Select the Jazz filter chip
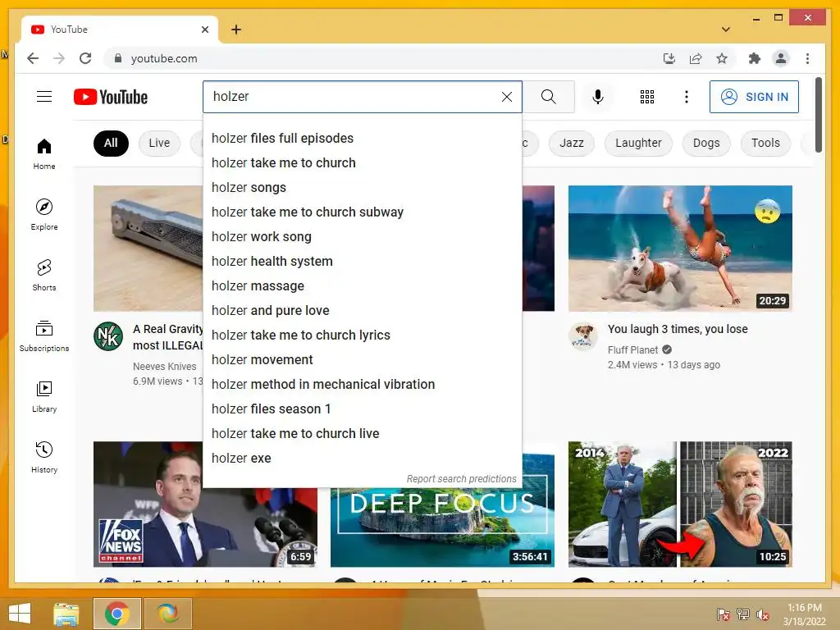Screen dimensions: 840x630 click(572, 143)
